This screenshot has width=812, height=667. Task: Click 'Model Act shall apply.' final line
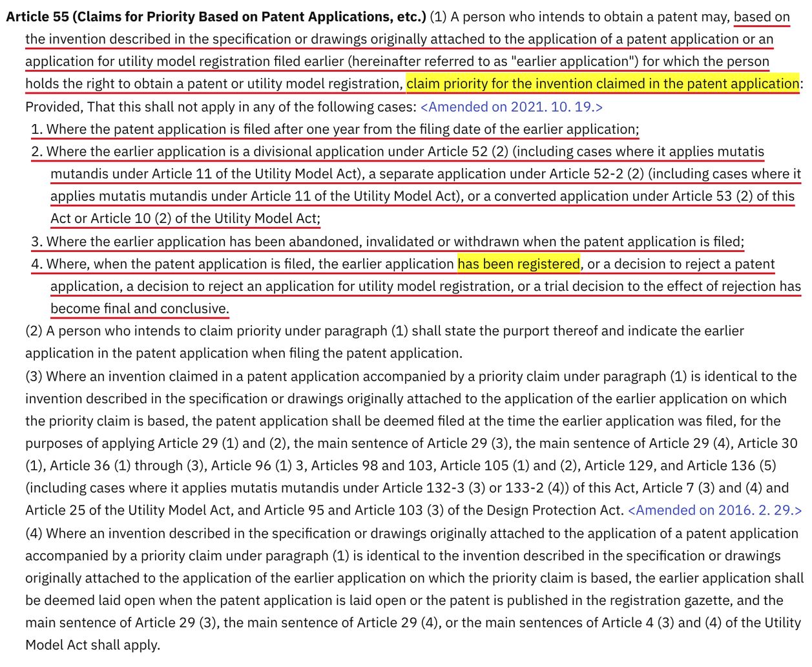click(x=92, y=645)
